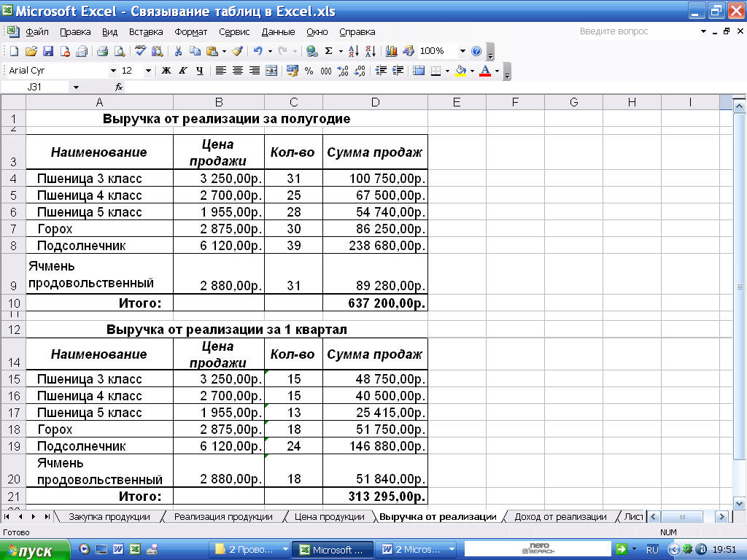This screenshot has height=560, width=747.
Task: Switch to Закупка продукции sheet tab
Action: 109,517
